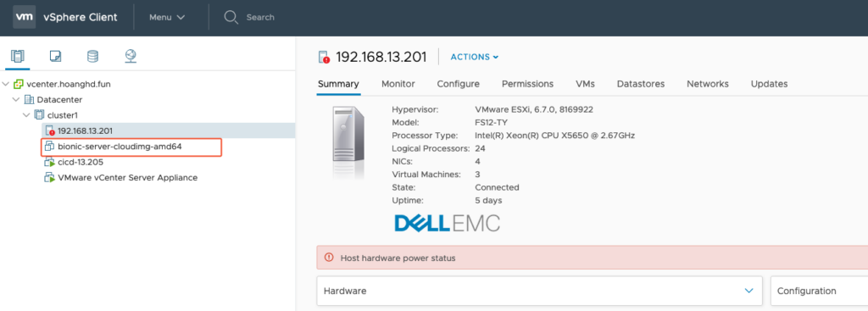The image size is (868, 311).
Task: Switch to Storage view icon
Action: point(93,56)
